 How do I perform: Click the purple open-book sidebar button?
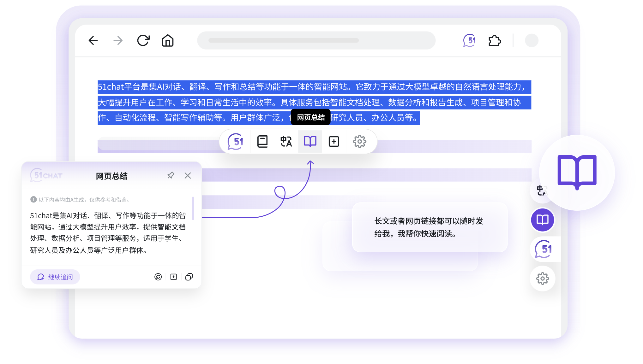pyautogui.click(x=543, y=220)
